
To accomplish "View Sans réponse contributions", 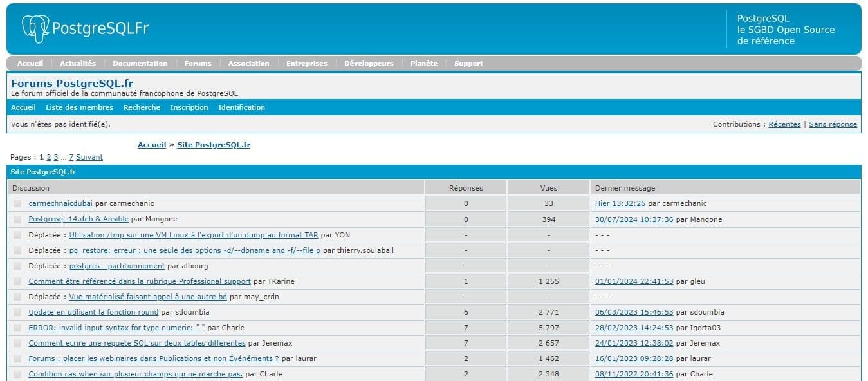I will 833,124.
